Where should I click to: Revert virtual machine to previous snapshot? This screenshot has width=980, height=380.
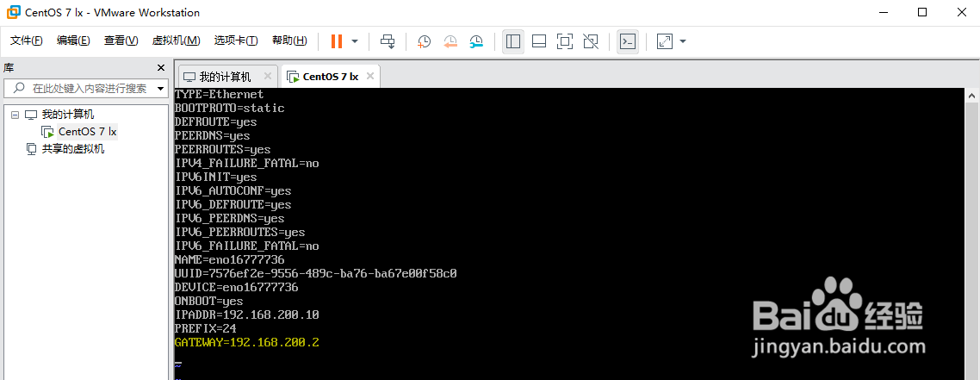pos(450,41)
